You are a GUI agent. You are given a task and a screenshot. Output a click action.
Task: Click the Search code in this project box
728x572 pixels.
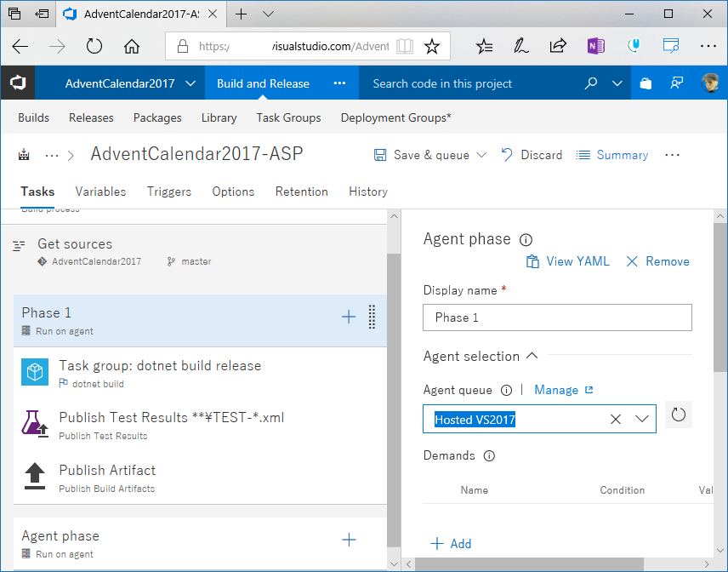tap(469, 83)
